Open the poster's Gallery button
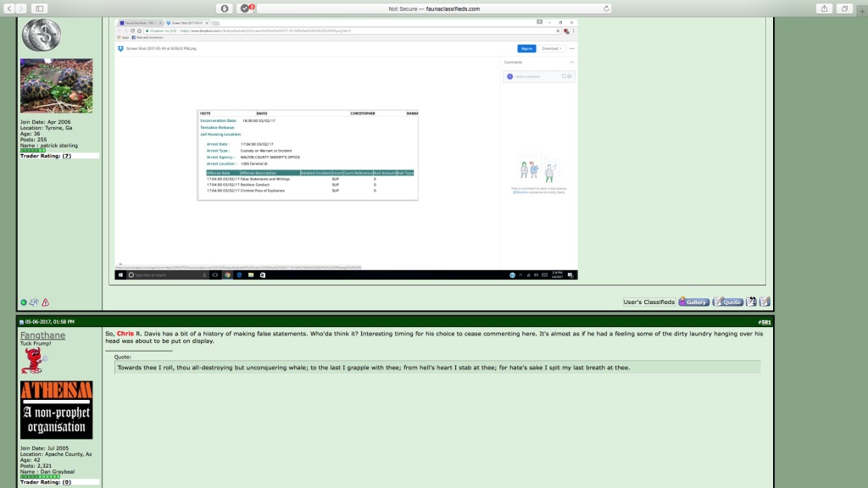Image resolution: width=868 pixels, height=488 pixels. tap(694, 302)
